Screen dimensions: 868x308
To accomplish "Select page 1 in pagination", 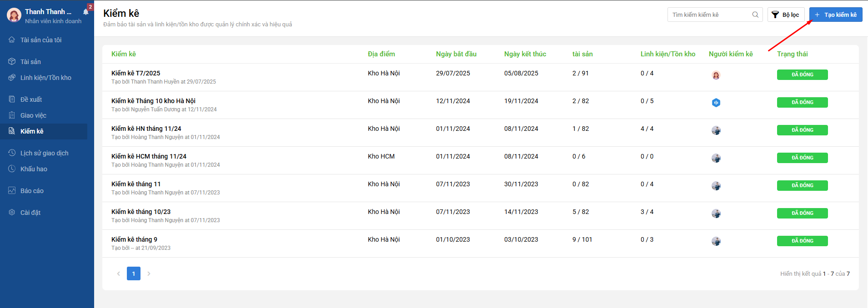I will pos(134,273).
